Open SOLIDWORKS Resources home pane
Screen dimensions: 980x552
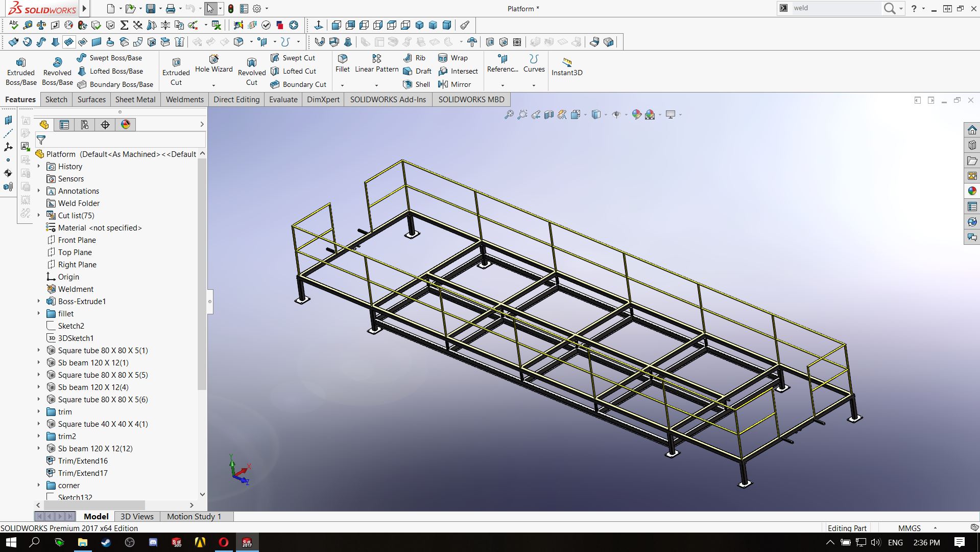[972, 130]
